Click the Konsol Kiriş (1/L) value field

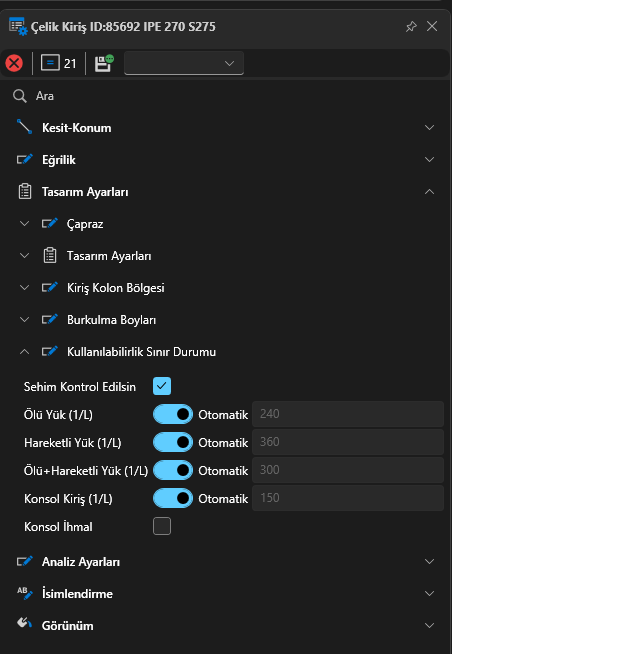pos(347,498)
